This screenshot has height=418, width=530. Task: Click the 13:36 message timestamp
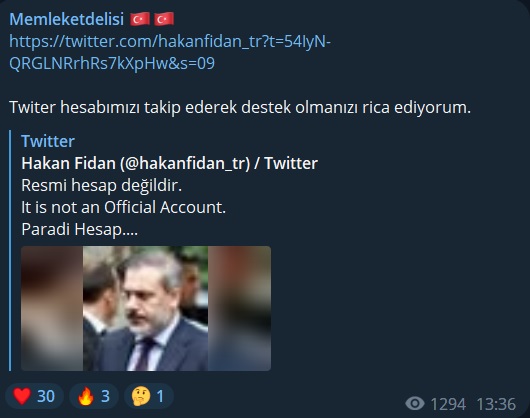(x=496, y=404)
